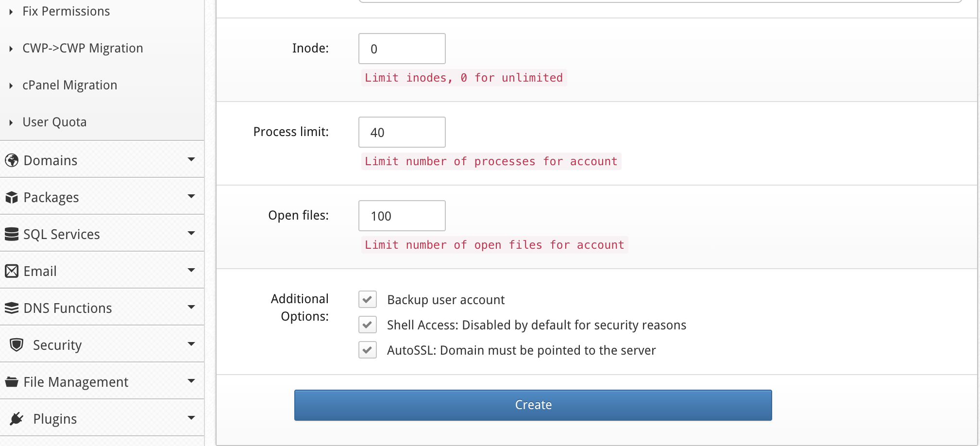Focus the Open files input field
Image resolution: width=980 pixels, height=446 pixels.
402,216
